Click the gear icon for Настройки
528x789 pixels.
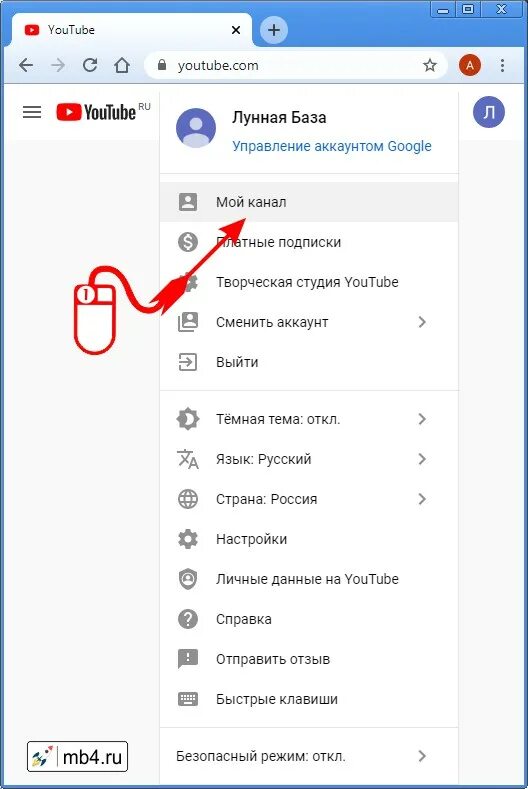[188, 539]
